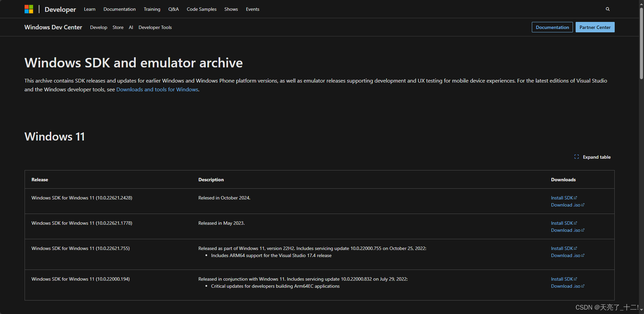Select the text 'Windows SDK for Windows 11 (10.0.22621.755)'

point(80,248)
